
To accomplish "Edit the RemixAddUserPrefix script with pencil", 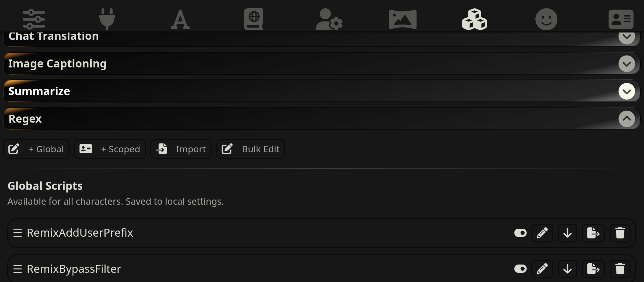I will [542, 233].
